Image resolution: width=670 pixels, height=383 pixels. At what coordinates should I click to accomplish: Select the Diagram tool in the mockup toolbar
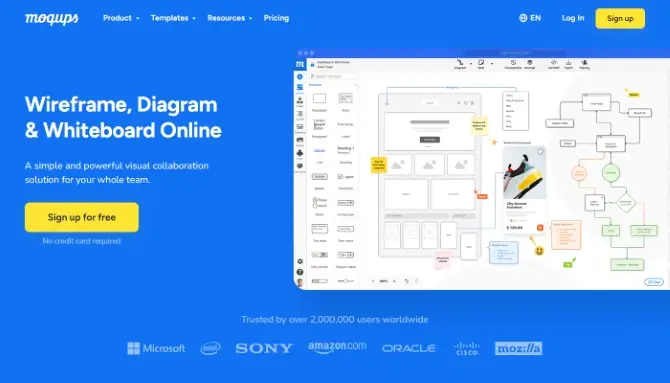460,64
